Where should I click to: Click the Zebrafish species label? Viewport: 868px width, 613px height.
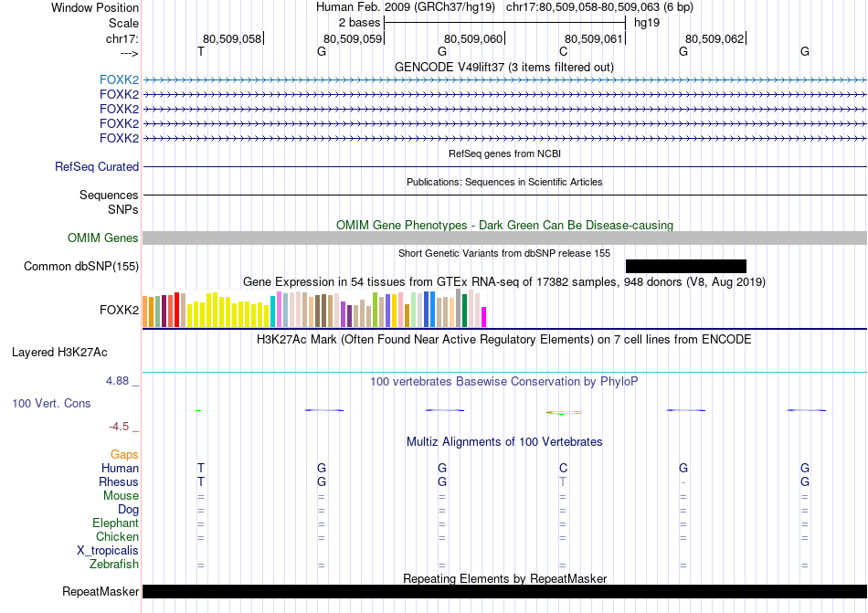[114, 565]
